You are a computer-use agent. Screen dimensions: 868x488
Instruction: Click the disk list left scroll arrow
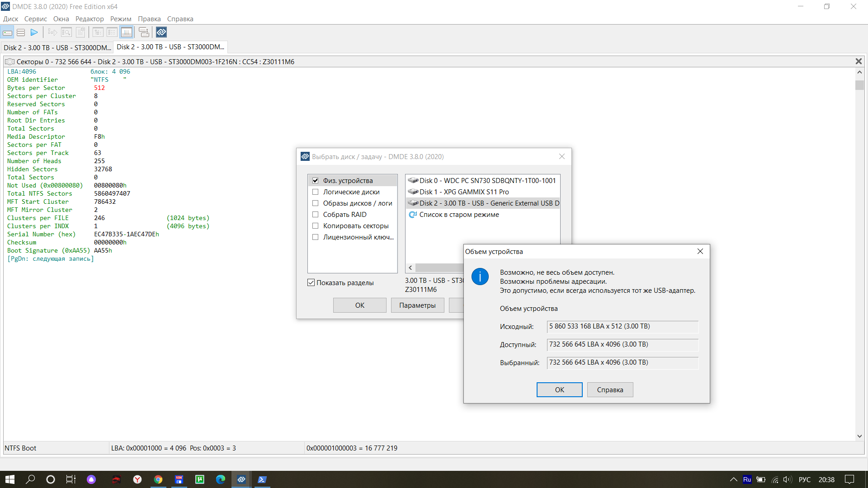(x=410, y=268)
